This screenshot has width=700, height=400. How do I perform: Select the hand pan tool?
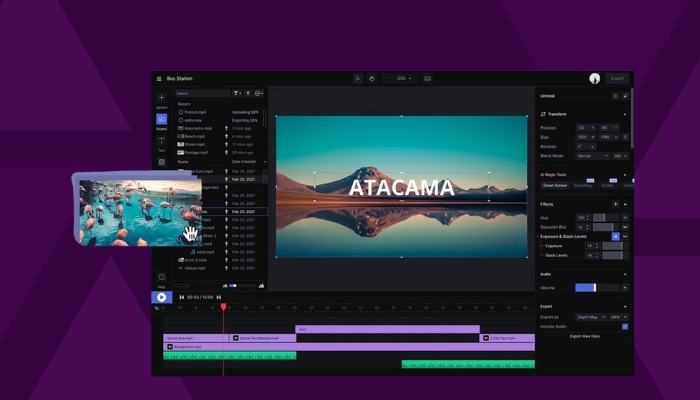click(371, 79)
